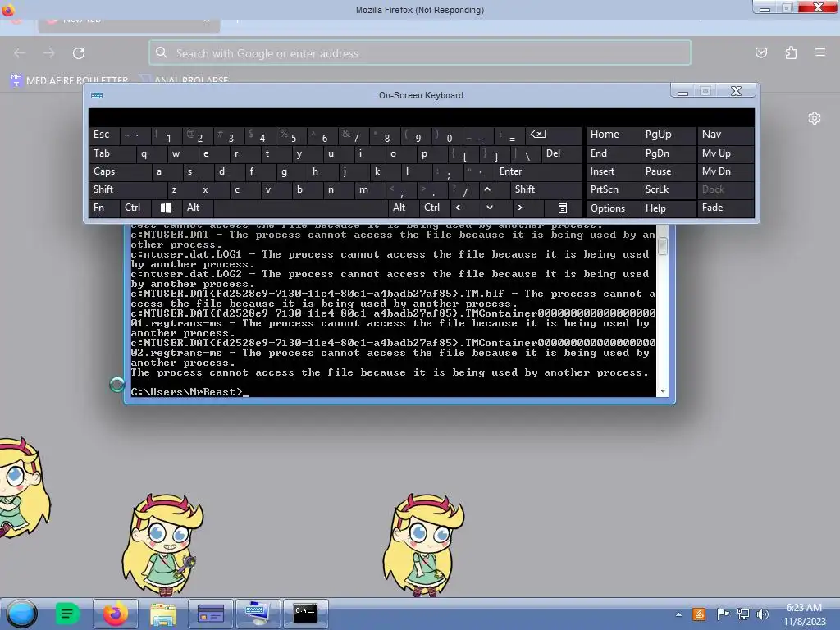Screen dimensions: 840x630
Task: Open File Explorer from the taskbar
Action: (x=163, y=614)
